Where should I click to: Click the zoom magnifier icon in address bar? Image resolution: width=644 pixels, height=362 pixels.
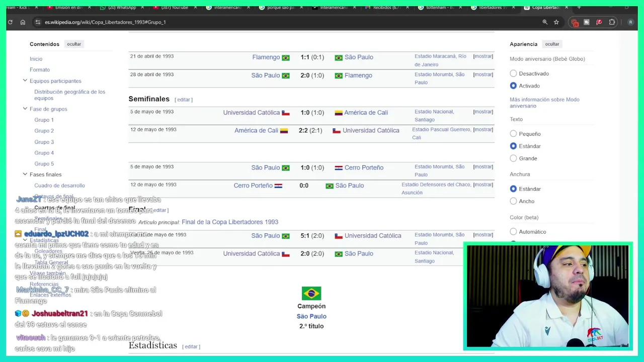(545, 22)
